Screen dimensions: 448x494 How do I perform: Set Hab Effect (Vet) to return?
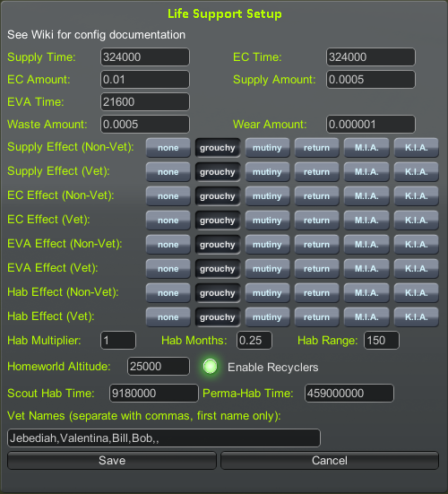tap(316, 317)
